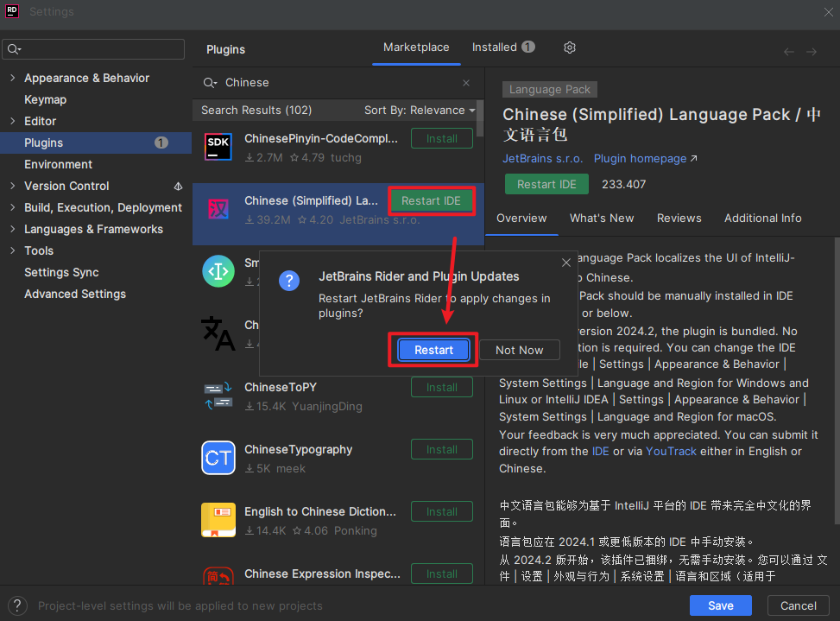Viewport: 840px width, 621px height.
Task: Click the ChineseToPY plugin icon
Action: 218,396
